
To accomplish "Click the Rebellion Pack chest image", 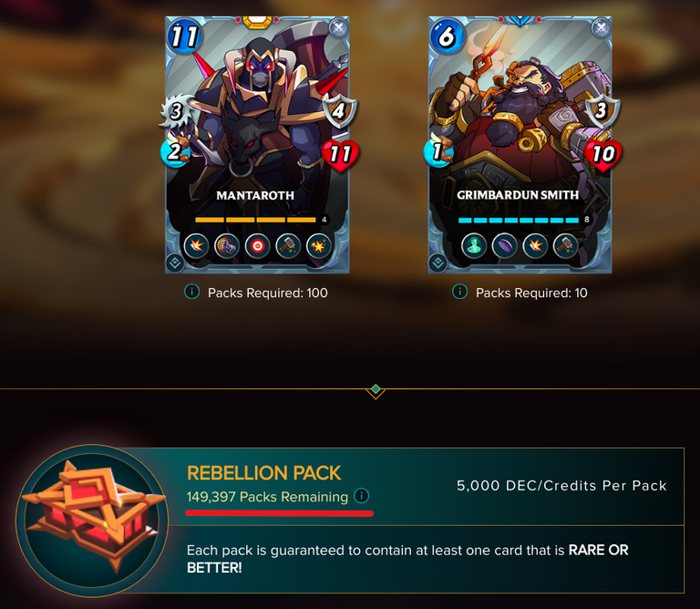I will 92,521.
